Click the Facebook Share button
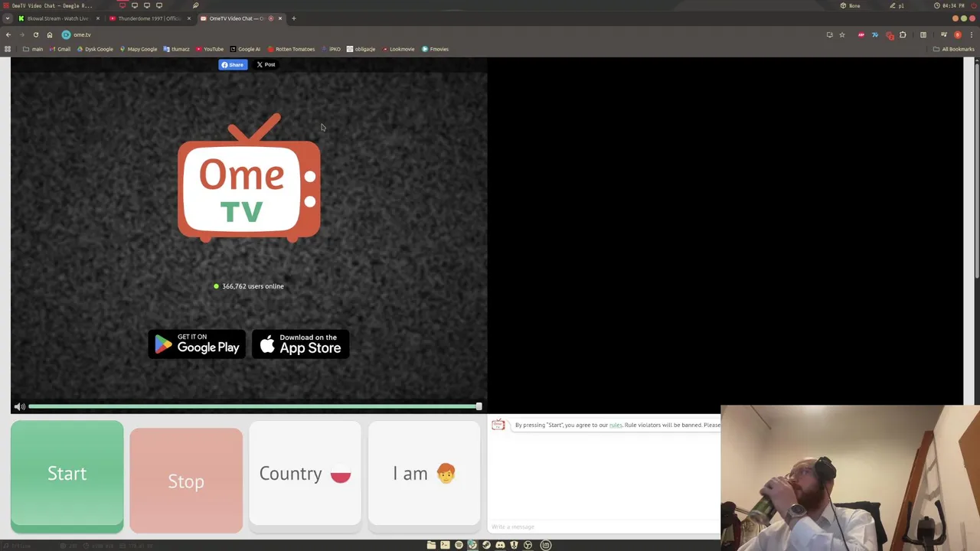The width and height of the screenshot is (980, 551). (233, 64)
